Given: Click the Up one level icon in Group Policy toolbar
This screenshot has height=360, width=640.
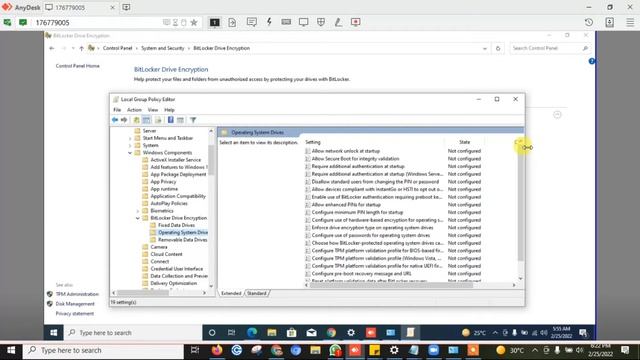Looking at the screenshot, I should tap(136, 120).
